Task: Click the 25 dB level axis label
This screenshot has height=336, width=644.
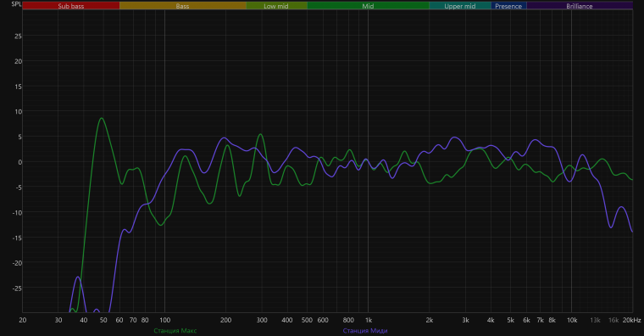Action: point(18,36)
